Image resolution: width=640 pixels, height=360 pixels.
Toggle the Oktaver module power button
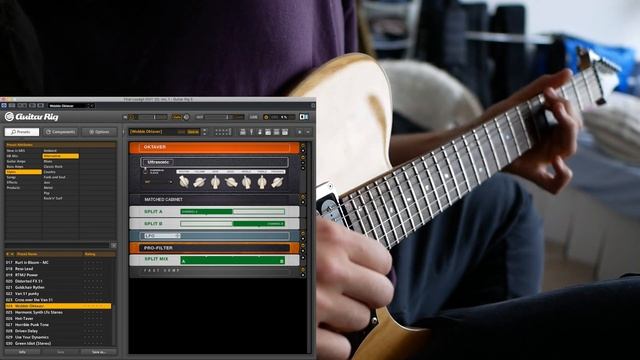point(303,145)
